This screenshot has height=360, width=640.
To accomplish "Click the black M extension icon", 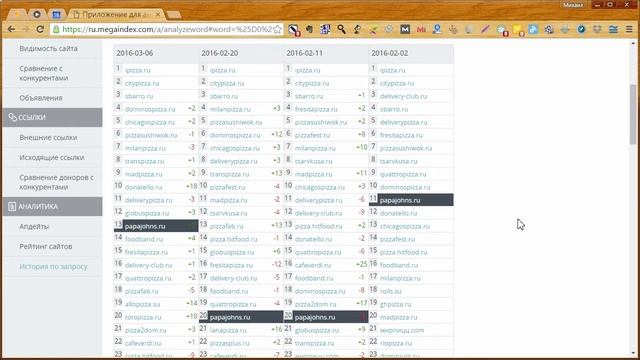I will coord(405,29).
